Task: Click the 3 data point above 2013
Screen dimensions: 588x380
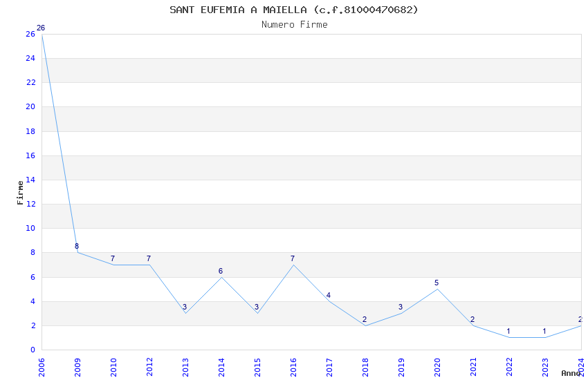Action: pos(185,307)
